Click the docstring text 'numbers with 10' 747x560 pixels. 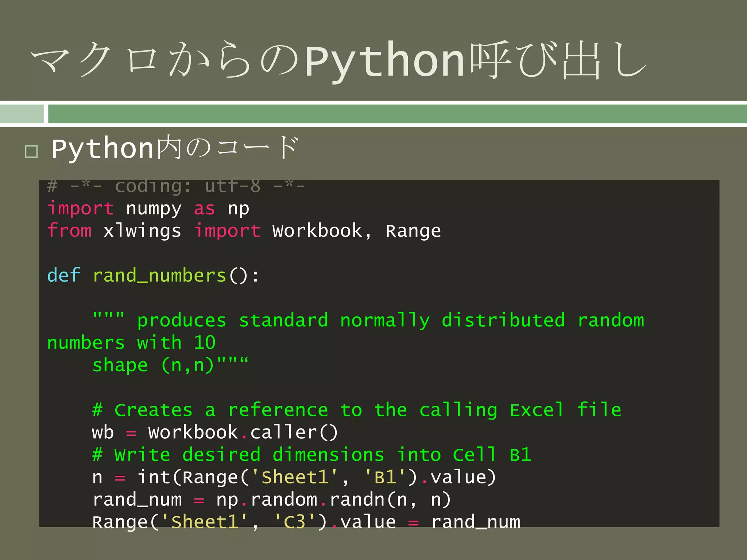(x=131, y=343)
